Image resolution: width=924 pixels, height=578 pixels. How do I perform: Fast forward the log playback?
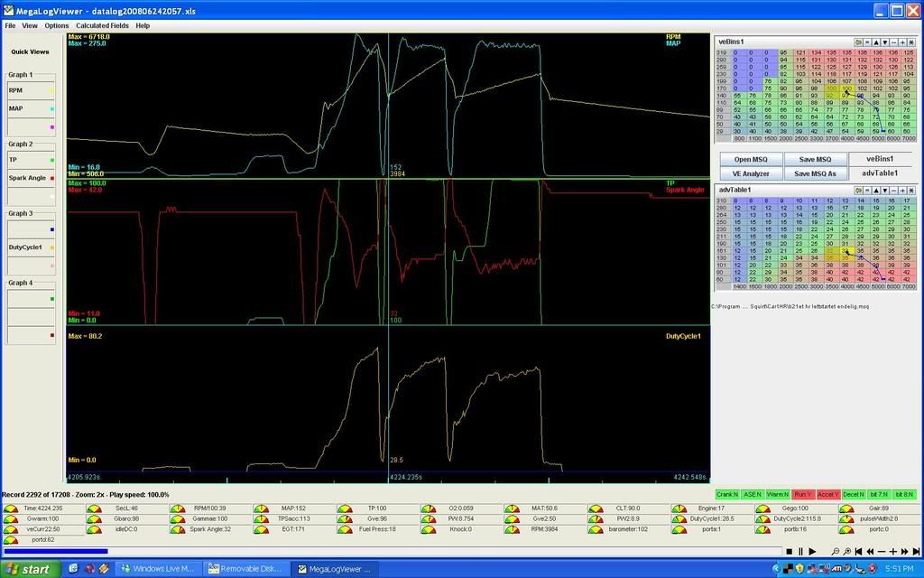point(904,552)
